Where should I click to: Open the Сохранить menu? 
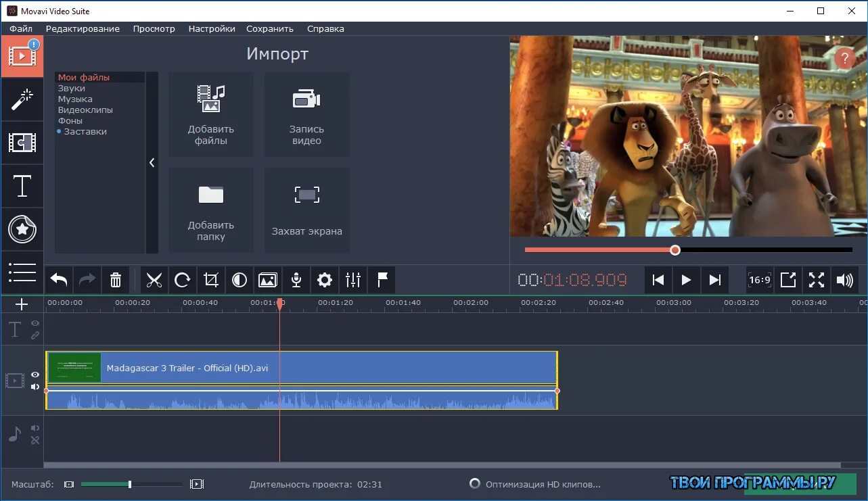coord(270,28)
